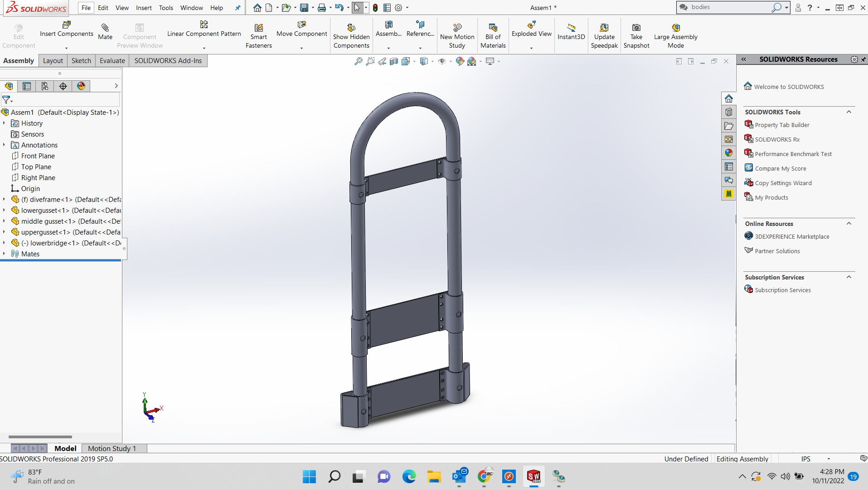Expand the lowergusset<1> component
This screenshot has height=490, width=868.
(4, 210)
